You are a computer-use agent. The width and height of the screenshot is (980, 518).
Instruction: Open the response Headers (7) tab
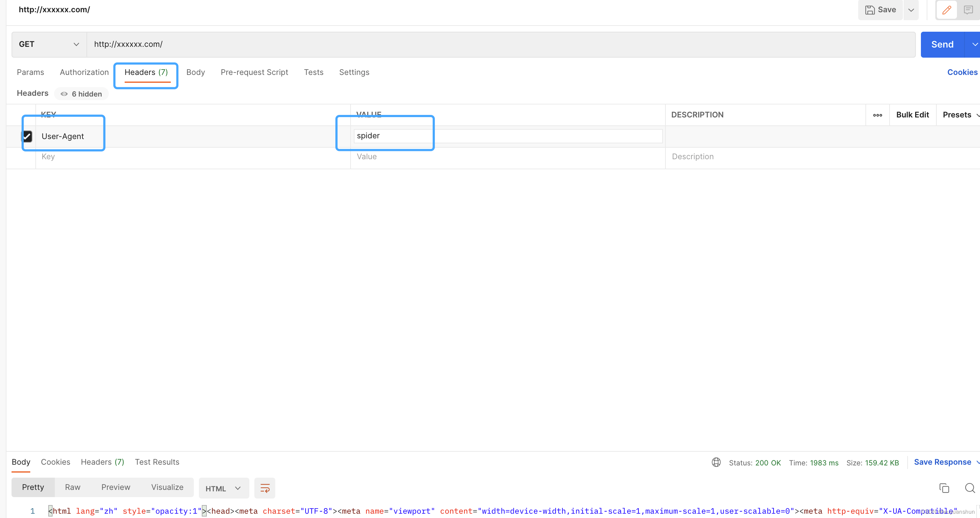tap(102, 462)
